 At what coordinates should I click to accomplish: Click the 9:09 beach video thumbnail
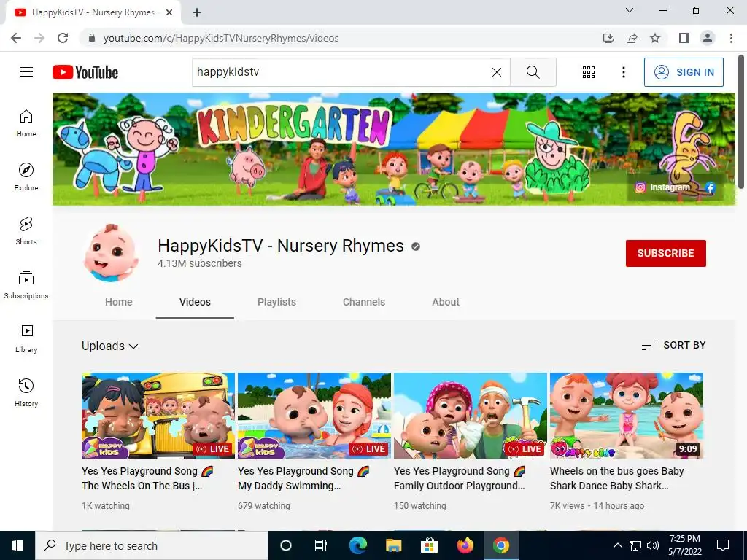[x=627, y=416]
